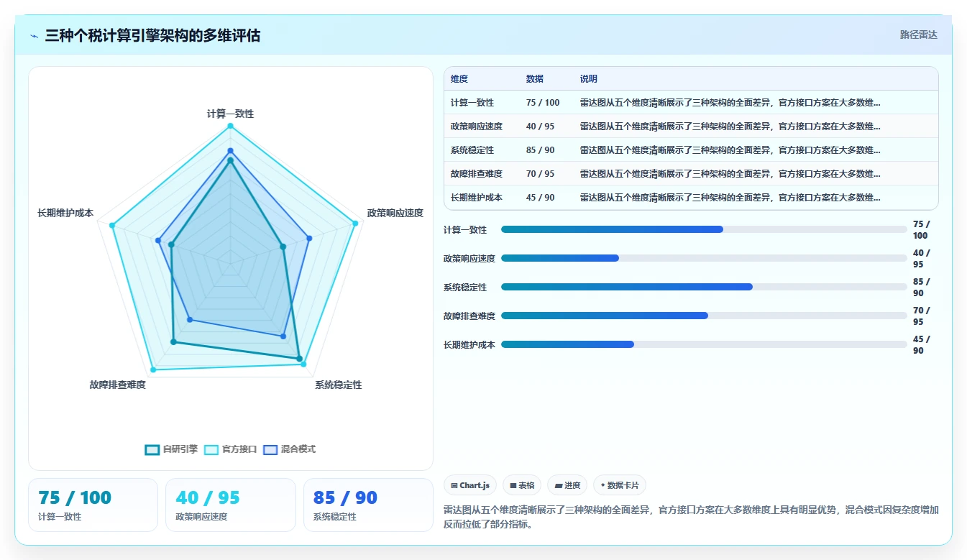
Task: Open the 75 / 100 计算一致性 stat card
Action: (93, 505)
